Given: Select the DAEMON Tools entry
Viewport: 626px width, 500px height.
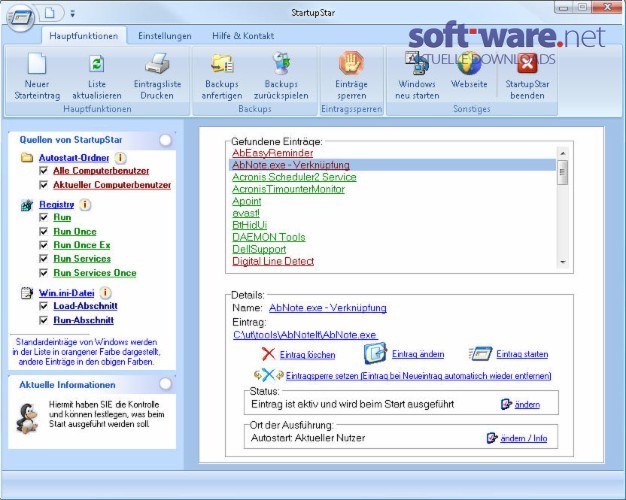Looking at the screenshot, I should click(269, 237).
